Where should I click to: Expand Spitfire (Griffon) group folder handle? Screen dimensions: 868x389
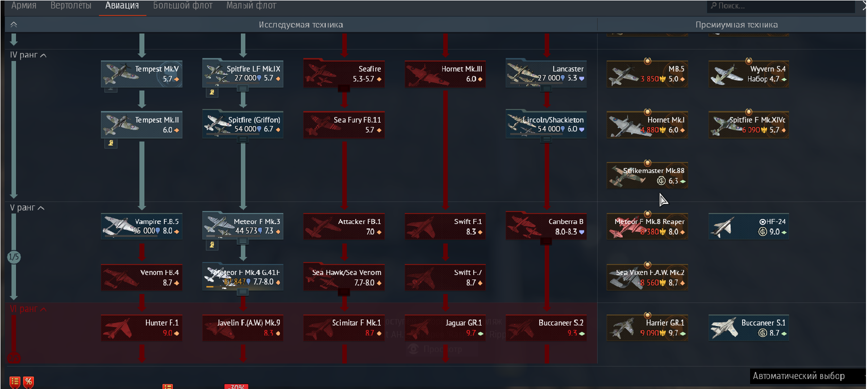tap(243, 139)
